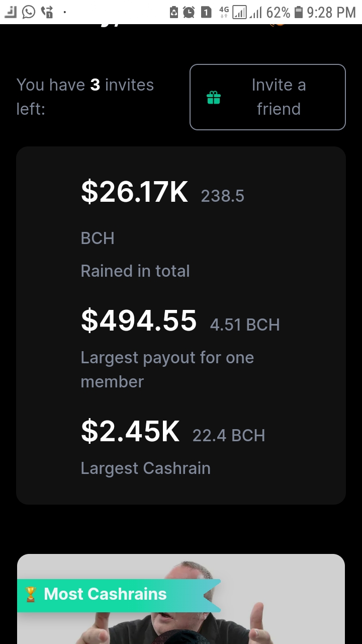
Task: Tap the Invite a friend button
Action: pyautogui.click(x=267, y=97)
